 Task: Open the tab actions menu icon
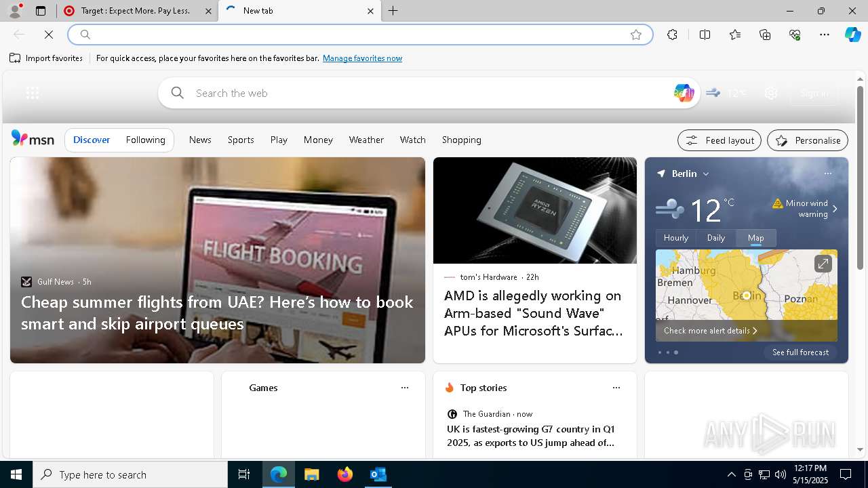[41, 11]
